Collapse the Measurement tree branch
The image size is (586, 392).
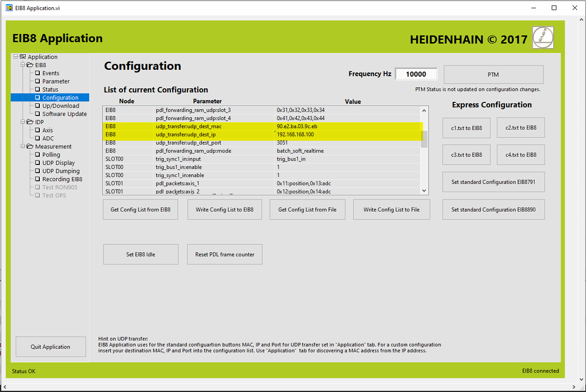[23, 147]
